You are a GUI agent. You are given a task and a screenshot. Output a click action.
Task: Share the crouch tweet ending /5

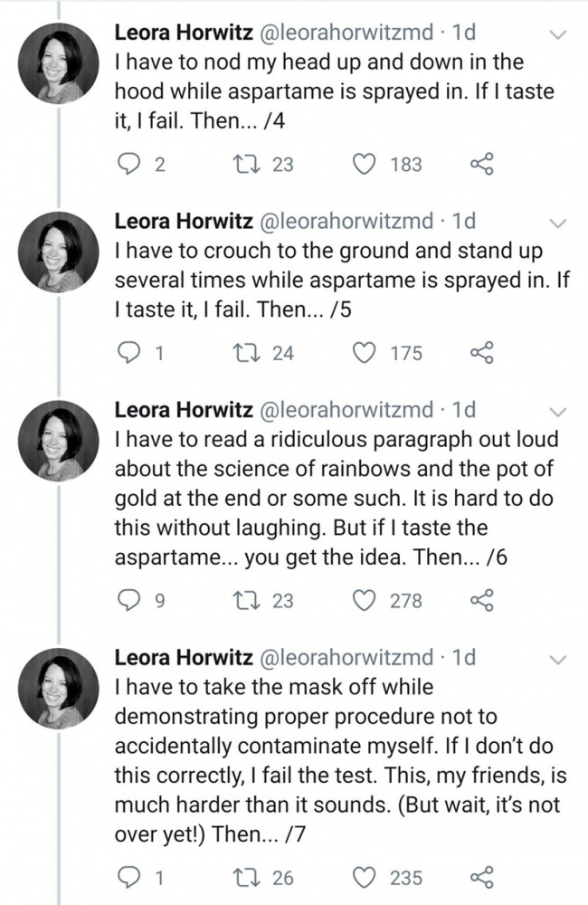tap(481, 353)
